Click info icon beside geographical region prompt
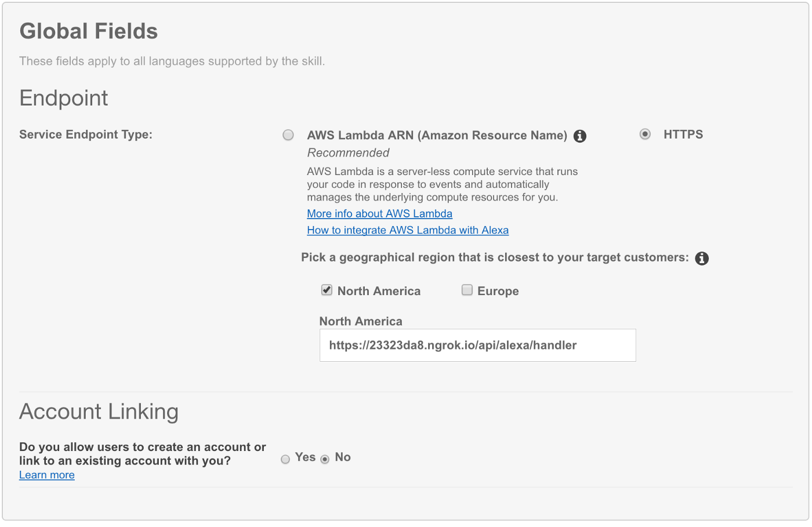 pos(702,259)
